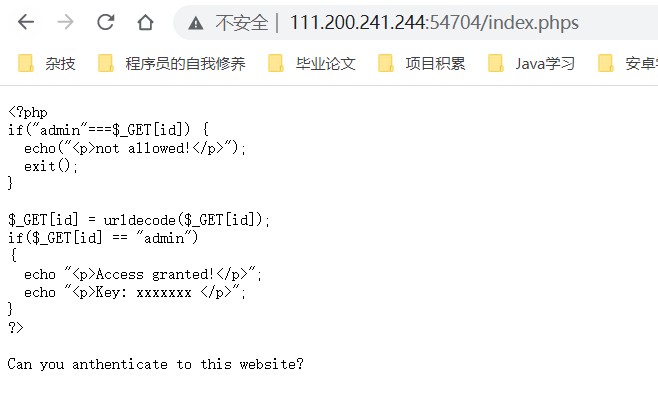Click the urldecode line in the code
Screen dimensions: 658x401
coord(139,220)
